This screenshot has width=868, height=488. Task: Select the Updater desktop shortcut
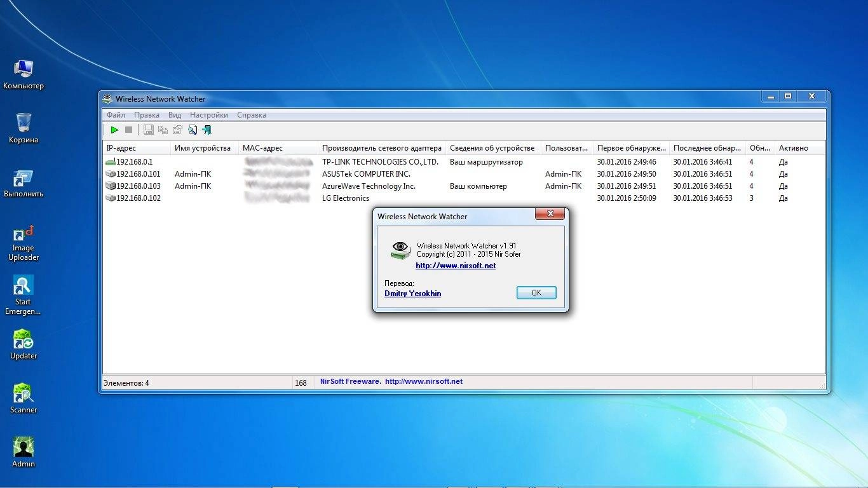coord(24,344)
